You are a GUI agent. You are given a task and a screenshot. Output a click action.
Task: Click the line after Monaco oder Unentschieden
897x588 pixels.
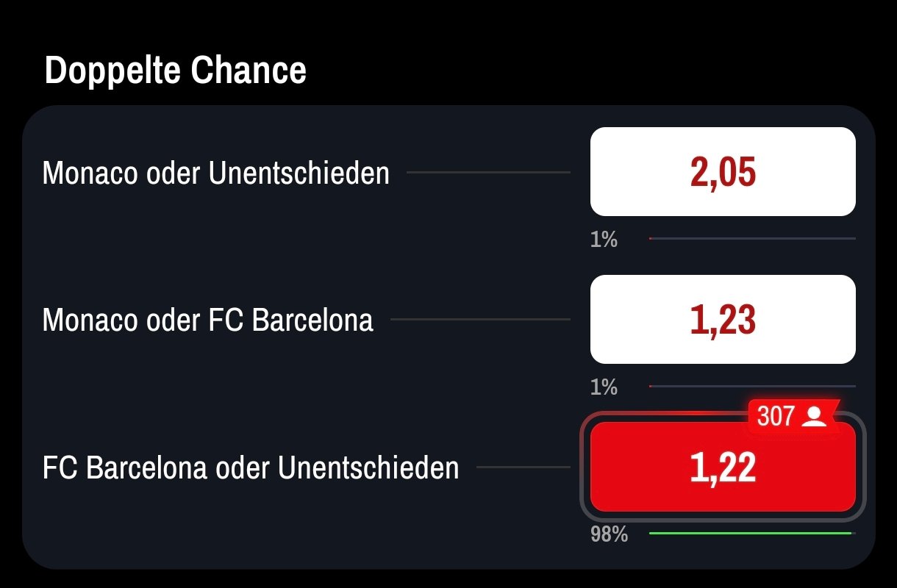pyautogui.click(x=488, y=173)
